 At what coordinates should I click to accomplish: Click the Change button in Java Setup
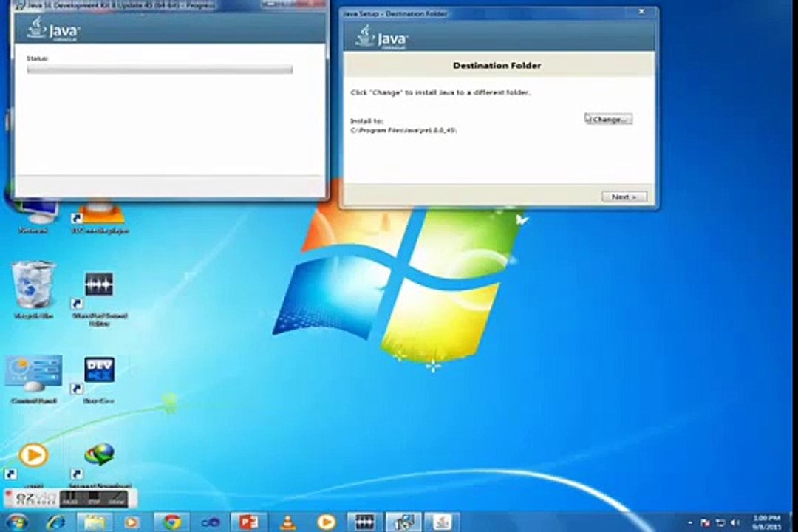[609, 119]
